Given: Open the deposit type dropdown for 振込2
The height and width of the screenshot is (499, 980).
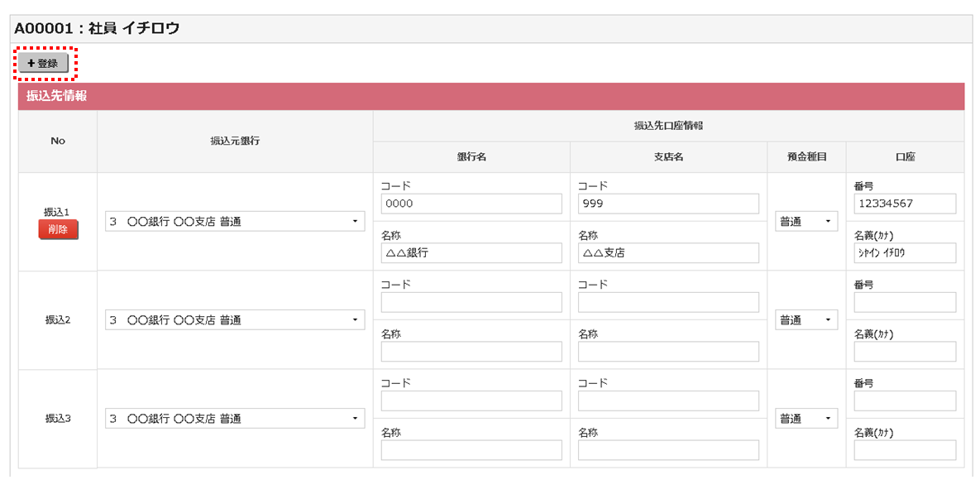Looking at the screenshot, I should point(805,319).
